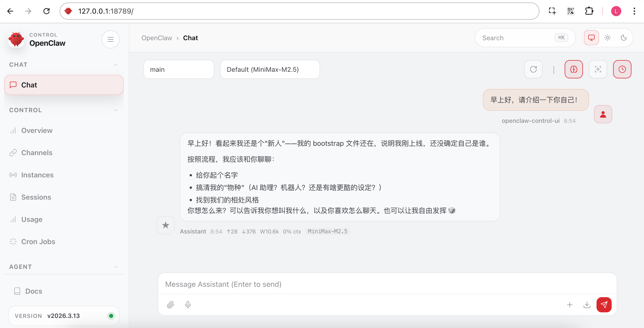644x328 pixels.
Task: Download the chat via the download icon
Action: click(587, 305)
